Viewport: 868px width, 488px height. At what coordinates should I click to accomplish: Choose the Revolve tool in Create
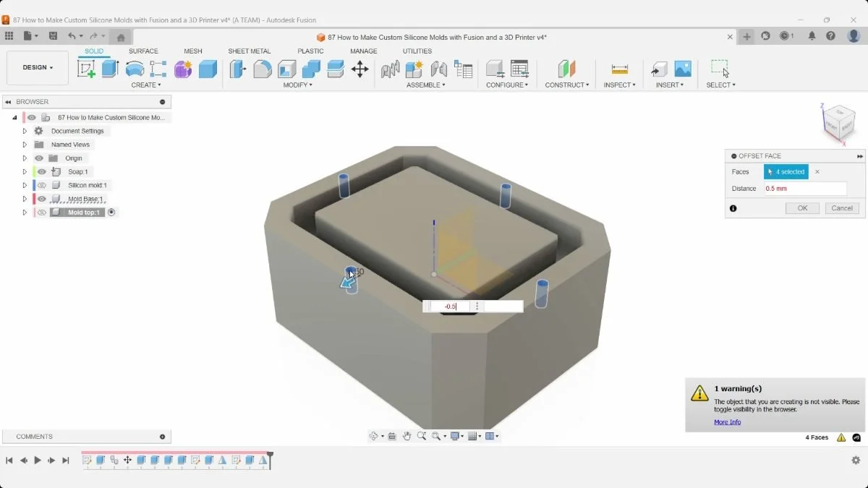(135, 69)
